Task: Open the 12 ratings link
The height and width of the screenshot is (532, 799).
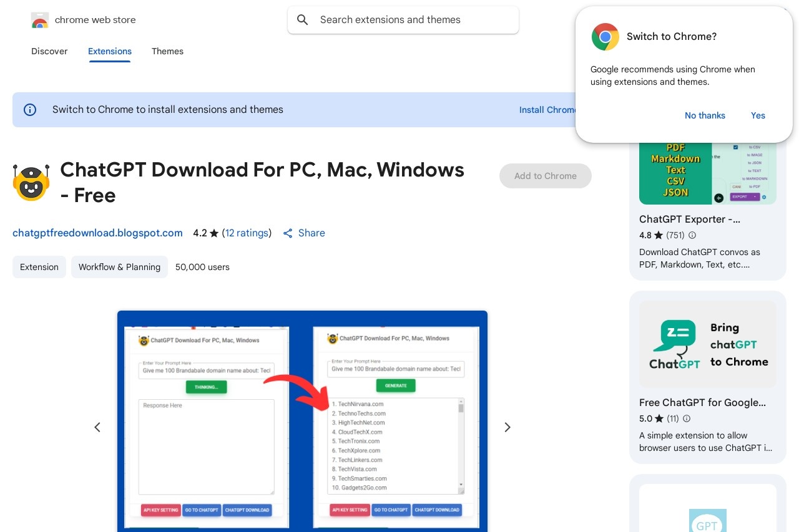Action: [x=247, y=233]
